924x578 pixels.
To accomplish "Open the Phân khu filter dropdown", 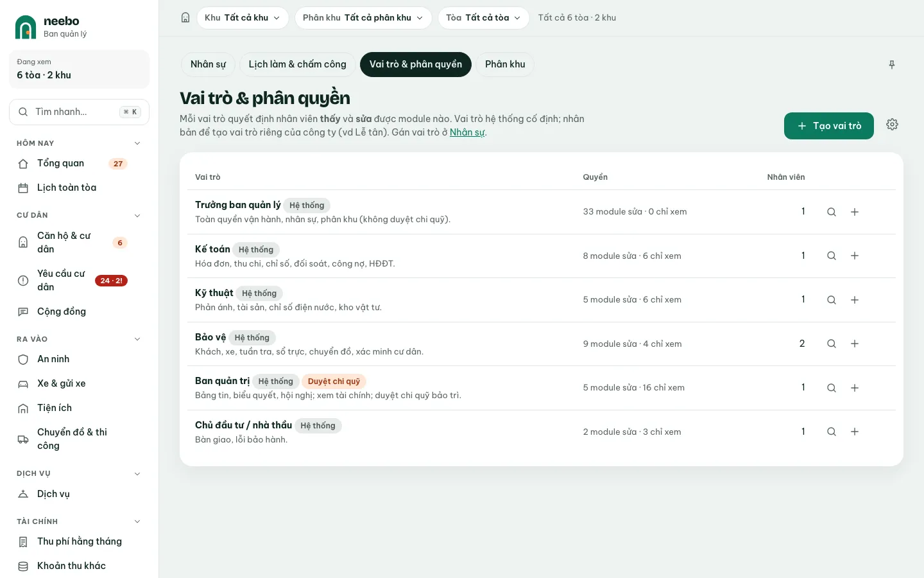I will 363,18.
